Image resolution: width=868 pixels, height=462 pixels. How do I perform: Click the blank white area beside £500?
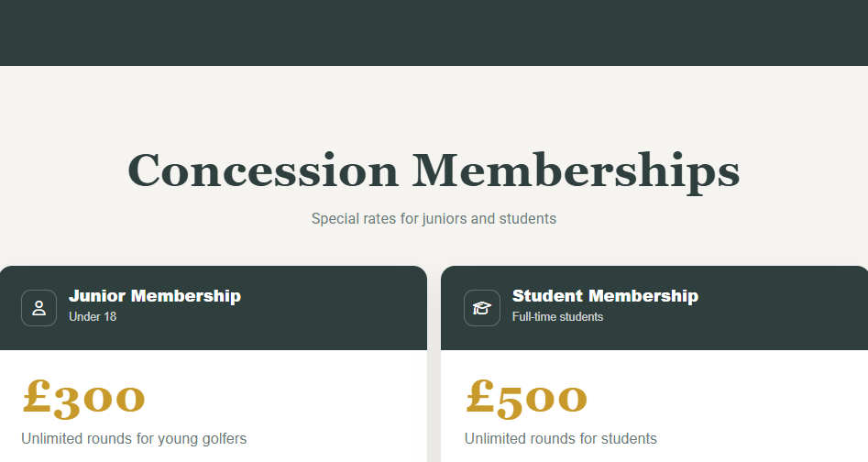[x=733, y=396]
